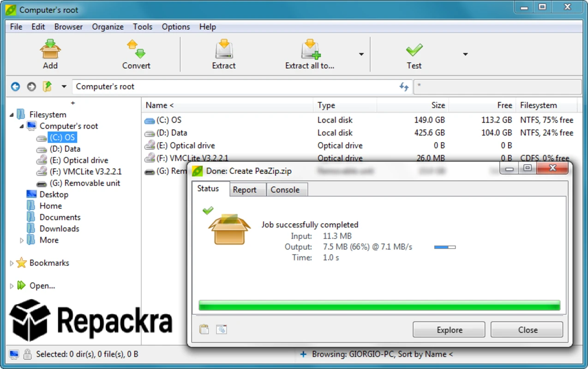Go forward with the grey arrow
The width and height of the screenshot is (588, 369).
[31, 86]
